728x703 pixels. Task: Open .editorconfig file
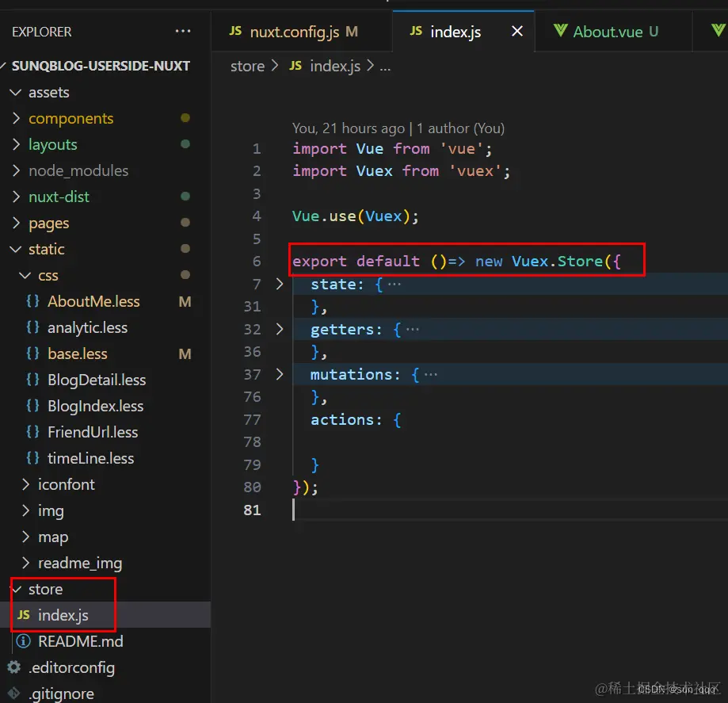click(71, 667)
